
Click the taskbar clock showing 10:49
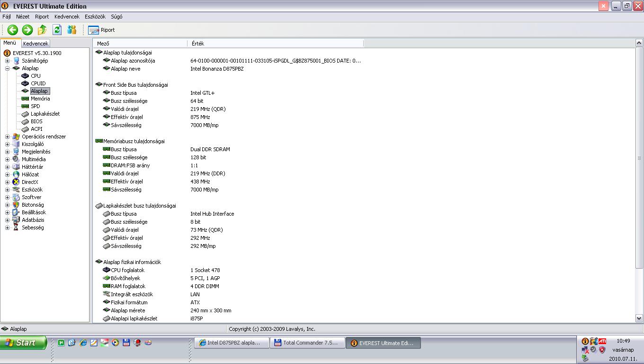tap(624, 341)
